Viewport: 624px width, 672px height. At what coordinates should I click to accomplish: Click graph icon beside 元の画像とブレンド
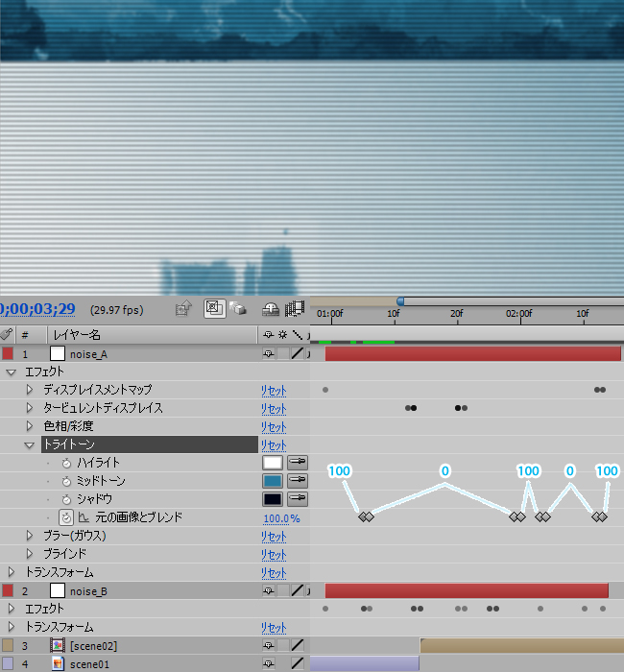83,517
